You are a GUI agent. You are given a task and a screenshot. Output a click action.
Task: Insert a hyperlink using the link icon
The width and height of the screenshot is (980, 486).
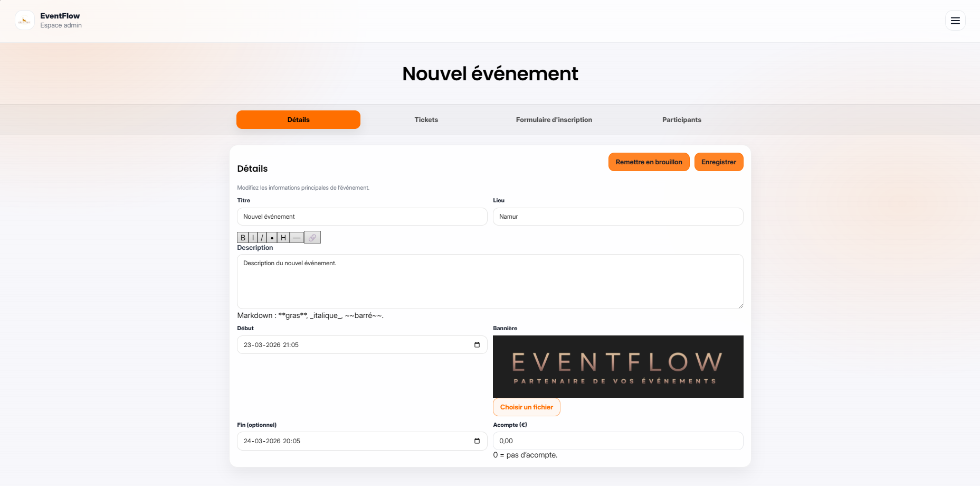312,237
